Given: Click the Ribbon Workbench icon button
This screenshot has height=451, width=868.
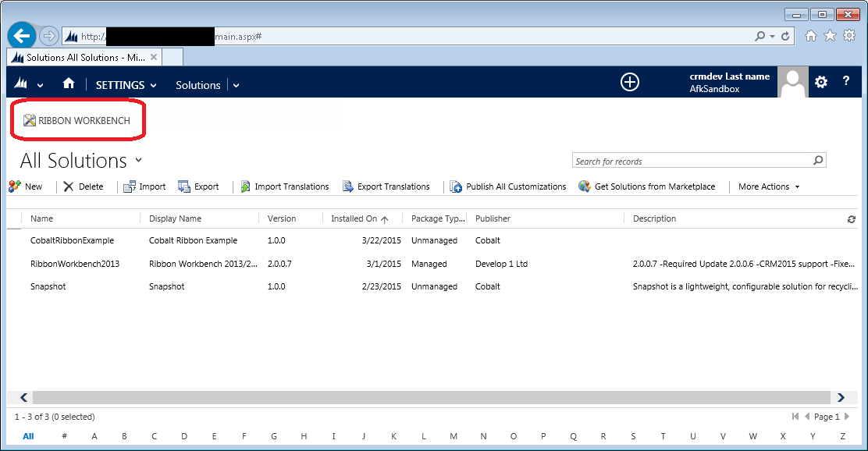Looking at the screenshot, I should [x=30, y=121].
